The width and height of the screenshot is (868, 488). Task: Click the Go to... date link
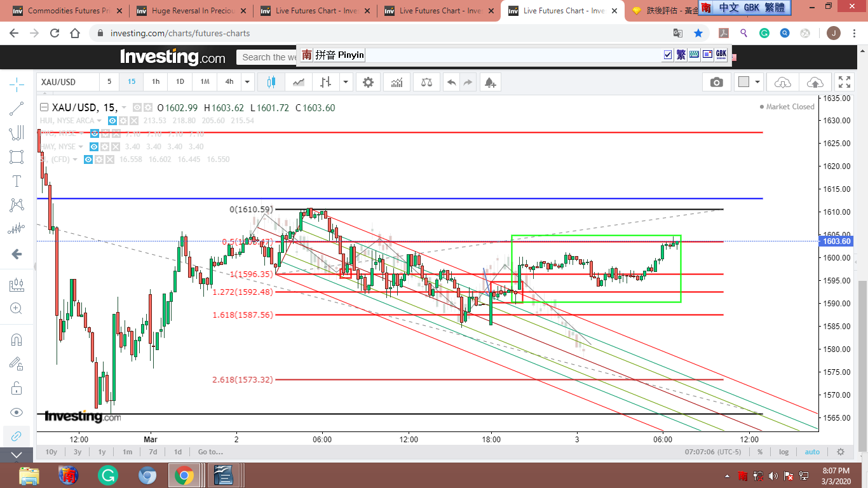pos(210,452)
